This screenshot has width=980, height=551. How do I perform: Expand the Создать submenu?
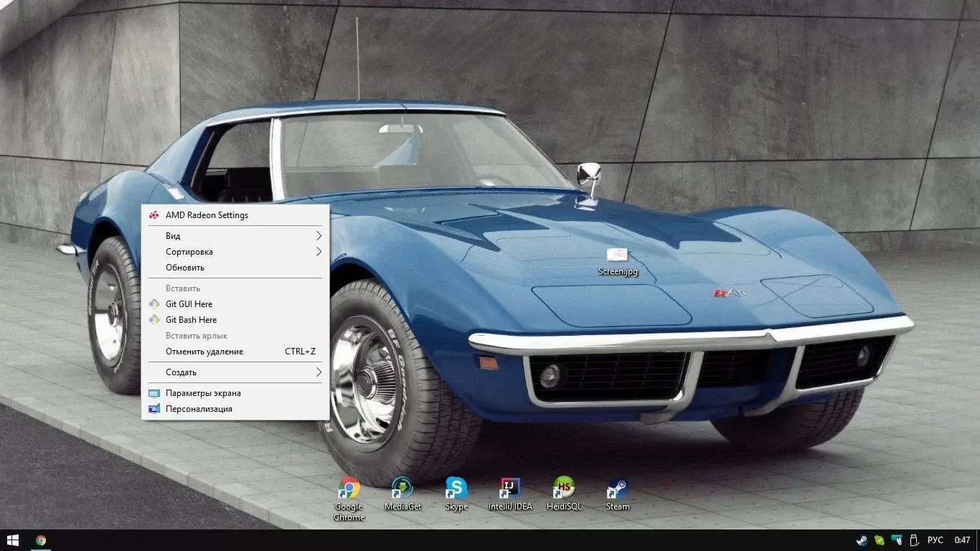tap(235, 372)
